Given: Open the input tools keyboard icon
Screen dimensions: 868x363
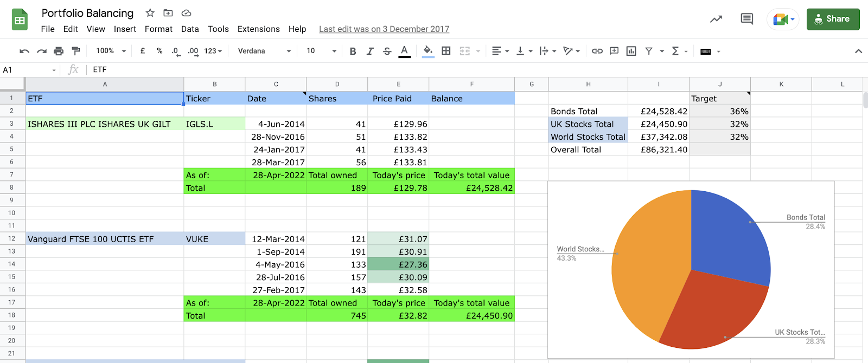Looking at the screenshot, I should tap(706, 51).
